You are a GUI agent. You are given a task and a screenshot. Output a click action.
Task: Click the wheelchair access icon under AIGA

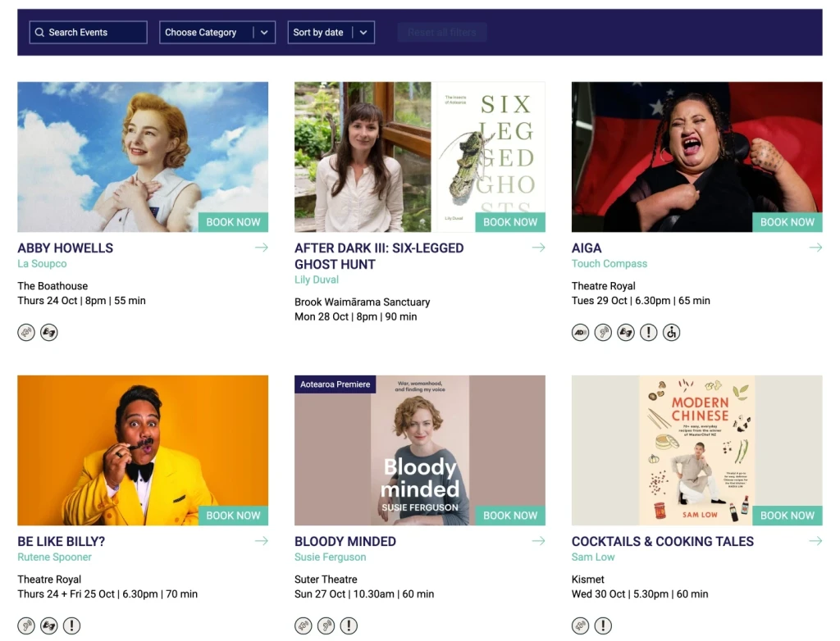671,333
